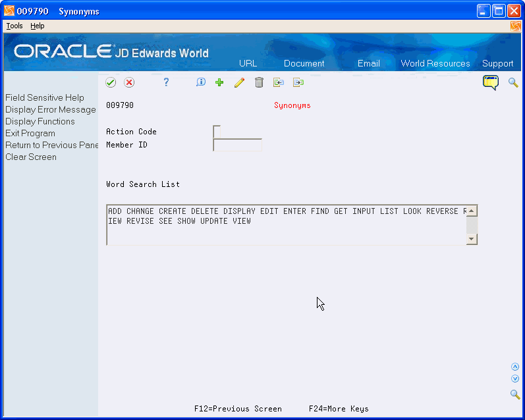Select Exit Program
The width and height of the screenshot is (525, 420).
pos(30,133)
